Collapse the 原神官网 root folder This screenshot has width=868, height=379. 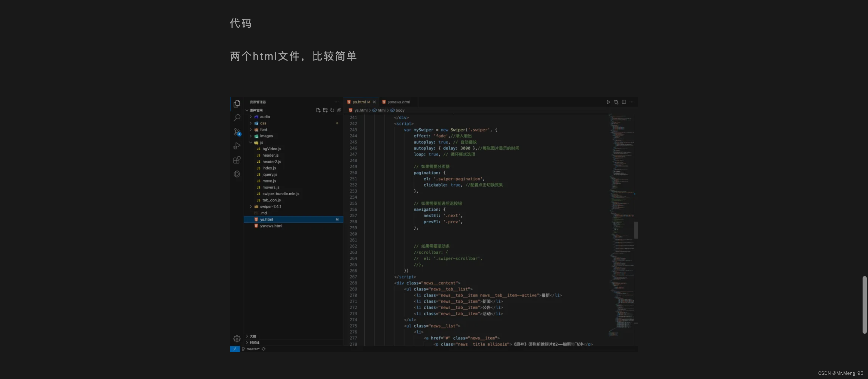[x=247, y=110]
